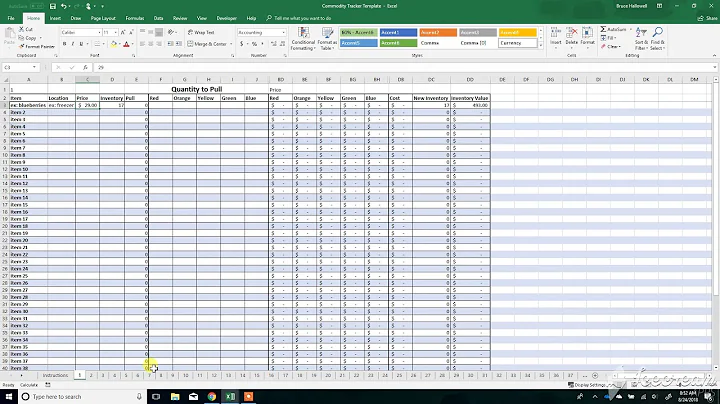Viewport: 720px width, 404px height.
Task: Click the Paste clipboard icon
Action: [x=9, y=33]
